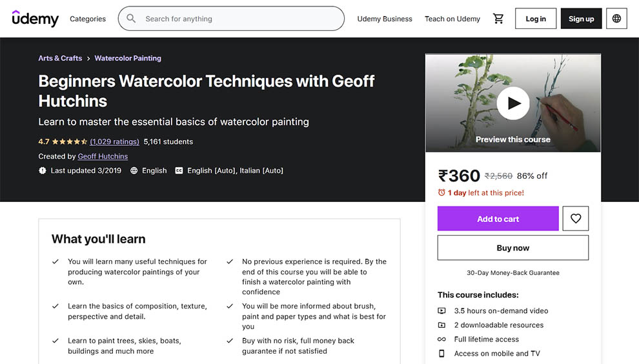Click the Sign up button
The width and height of the screenshot is (639, 364).
[x=581, y=18]
